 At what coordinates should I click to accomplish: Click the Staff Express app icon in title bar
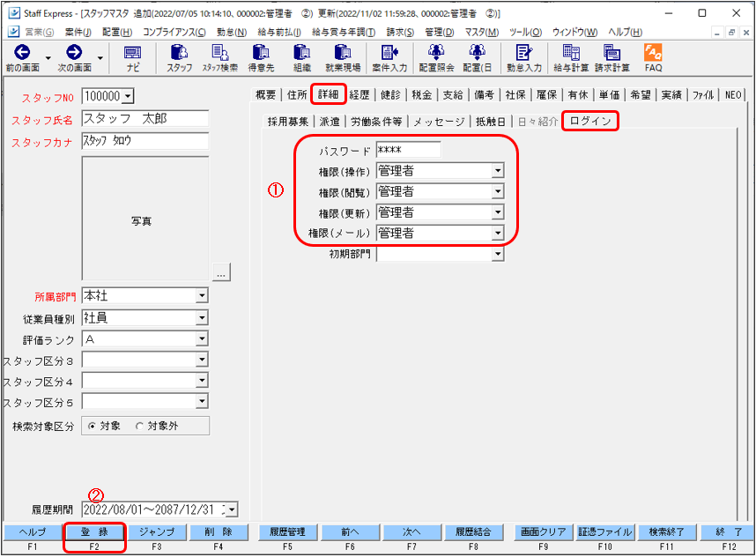tap(14, 13)
